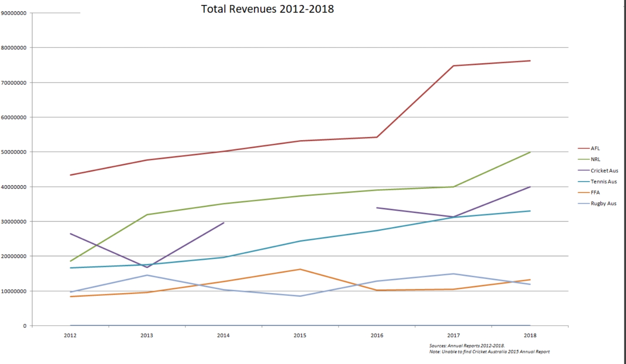626x364 pixels.
Task: Click the Tennis Aus legend entry
Action: (x=598, y=182)
